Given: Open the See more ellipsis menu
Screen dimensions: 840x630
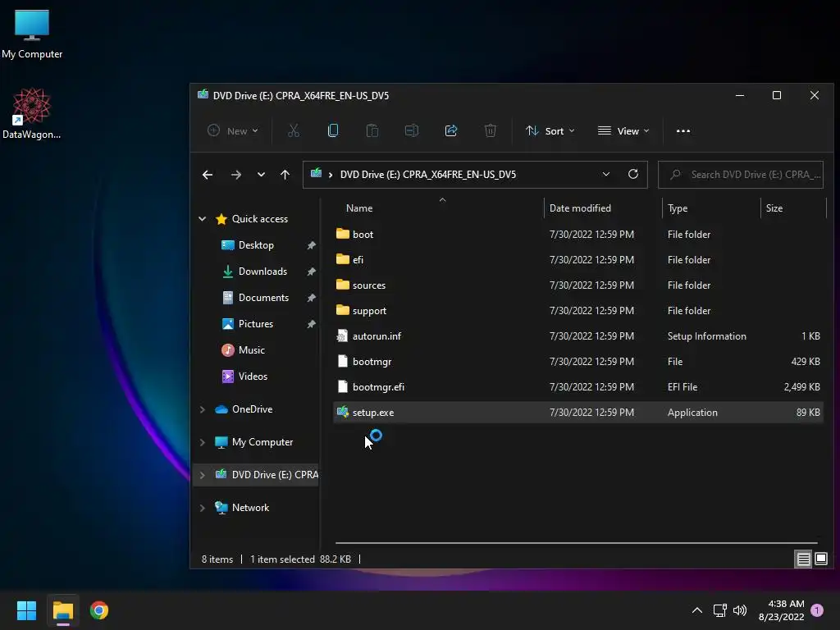Looking at the screenshot, I should [683, 130].
